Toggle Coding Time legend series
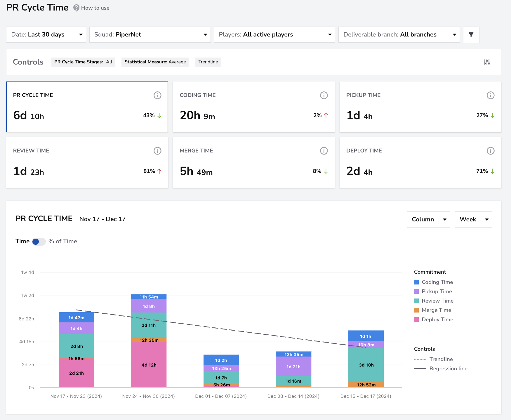Image resolution: width=511 pixels, height=420 pixels. [433, 282]
